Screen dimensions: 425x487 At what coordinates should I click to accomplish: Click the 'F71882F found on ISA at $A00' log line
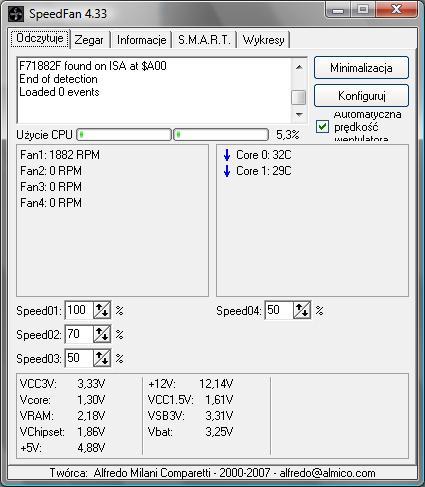point(93,66)
